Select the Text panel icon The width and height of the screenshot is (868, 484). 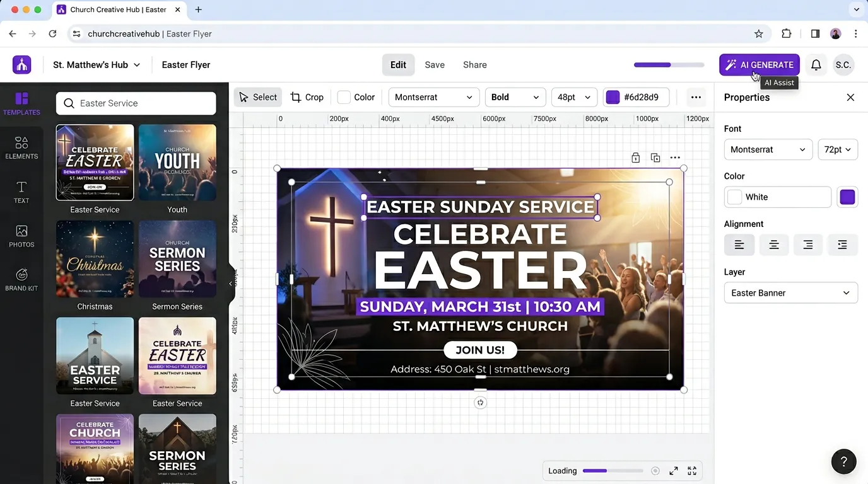click(21, 192)
